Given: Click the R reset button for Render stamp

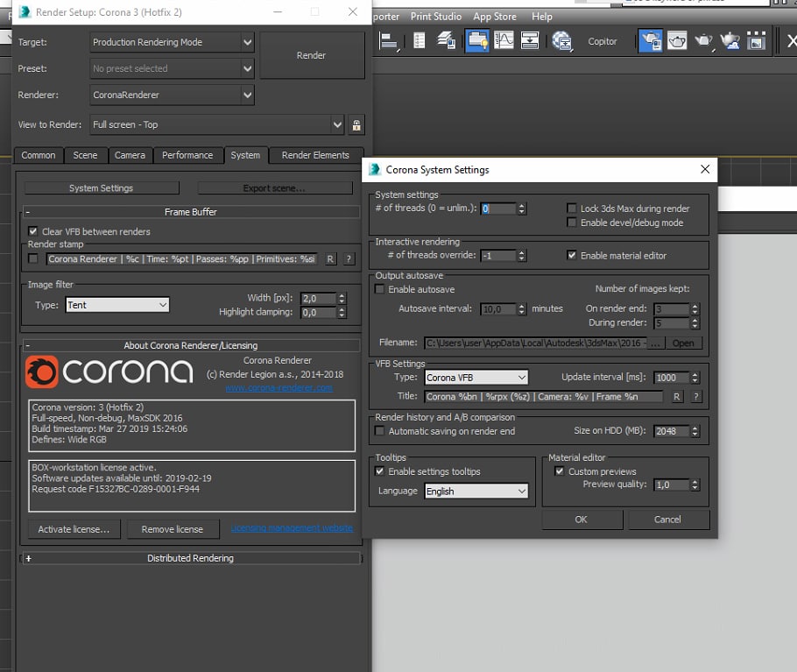Looking at the screenshot, I should click(330, 259).
